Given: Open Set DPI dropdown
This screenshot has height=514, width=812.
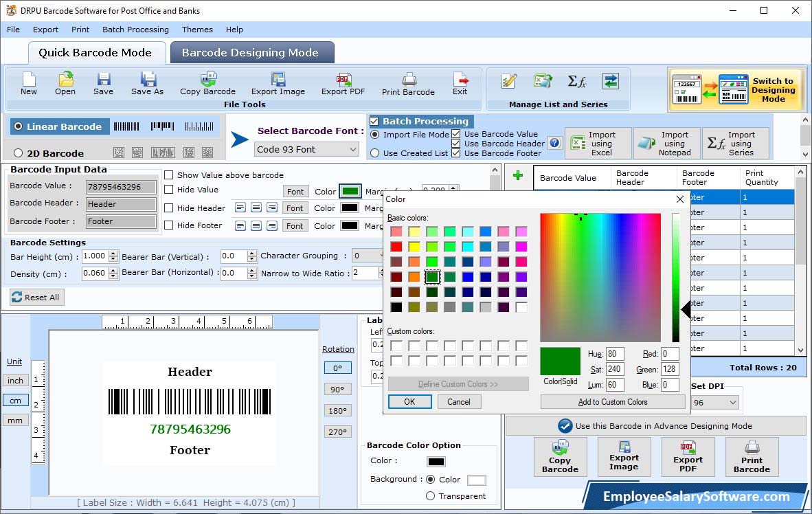Looking at the screenshot, I should [714, 402].
